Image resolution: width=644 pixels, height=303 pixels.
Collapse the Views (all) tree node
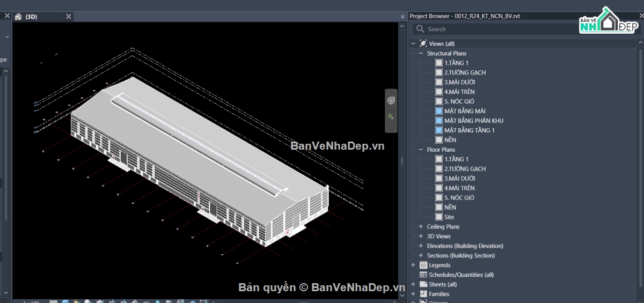[413, 44]
